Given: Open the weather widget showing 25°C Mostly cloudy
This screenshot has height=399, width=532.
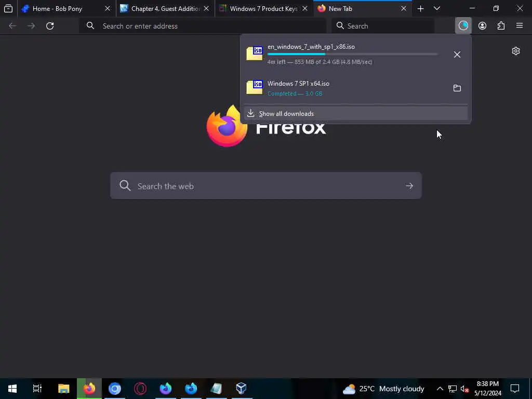Looking at the screenshot, I should 383,389.
